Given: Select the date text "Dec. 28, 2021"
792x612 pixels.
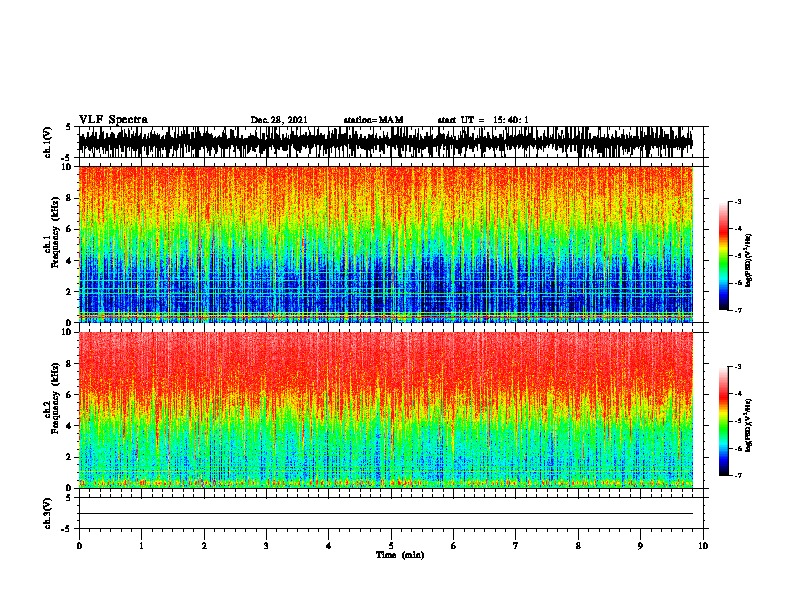Looking at the screenshot, I should (x=279, y=120).
